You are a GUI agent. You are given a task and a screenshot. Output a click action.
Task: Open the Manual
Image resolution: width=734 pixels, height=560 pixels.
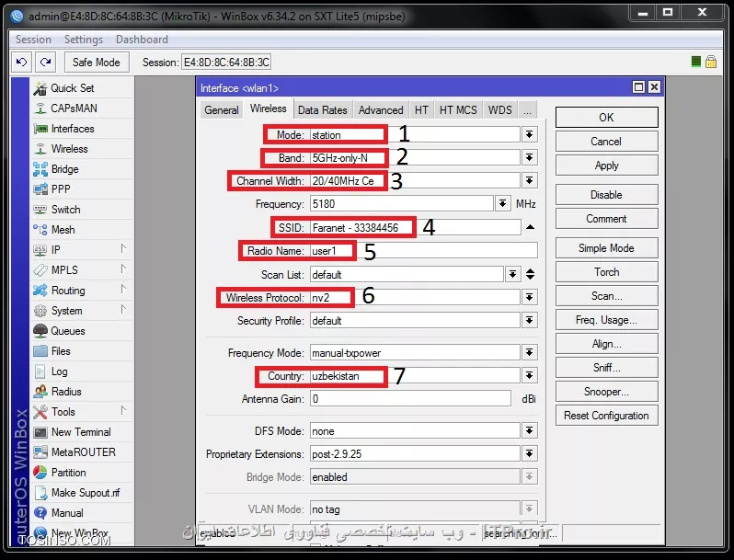coord(82,513)
